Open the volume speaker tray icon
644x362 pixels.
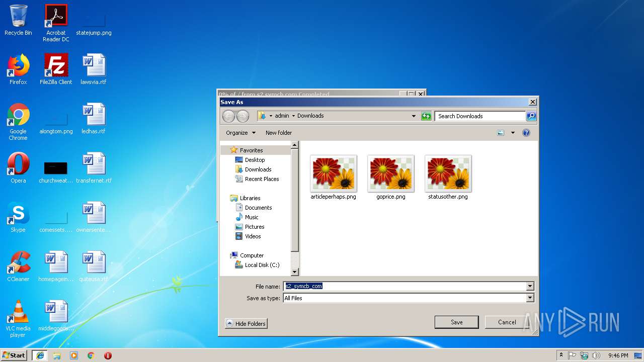(x=596, y=355)
